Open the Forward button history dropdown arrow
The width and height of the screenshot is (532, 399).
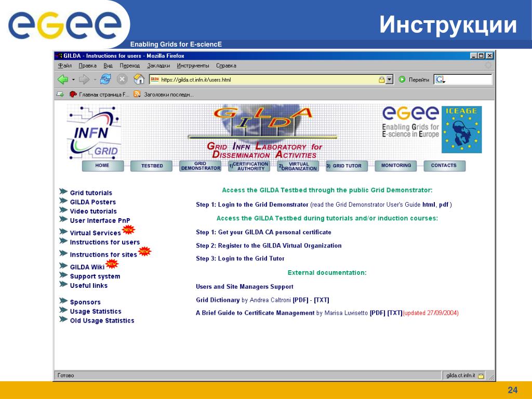95,79
